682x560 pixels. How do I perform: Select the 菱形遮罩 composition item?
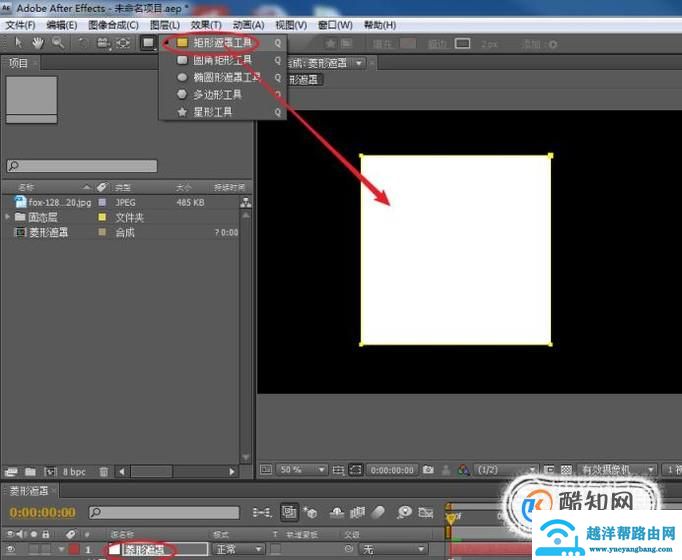point(48,232)
